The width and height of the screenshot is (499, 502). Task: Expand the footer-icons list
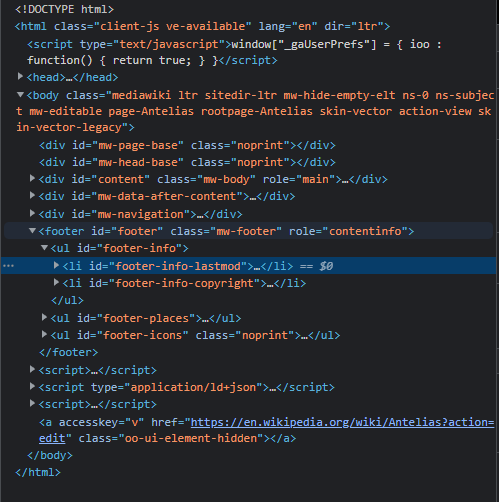44,334
